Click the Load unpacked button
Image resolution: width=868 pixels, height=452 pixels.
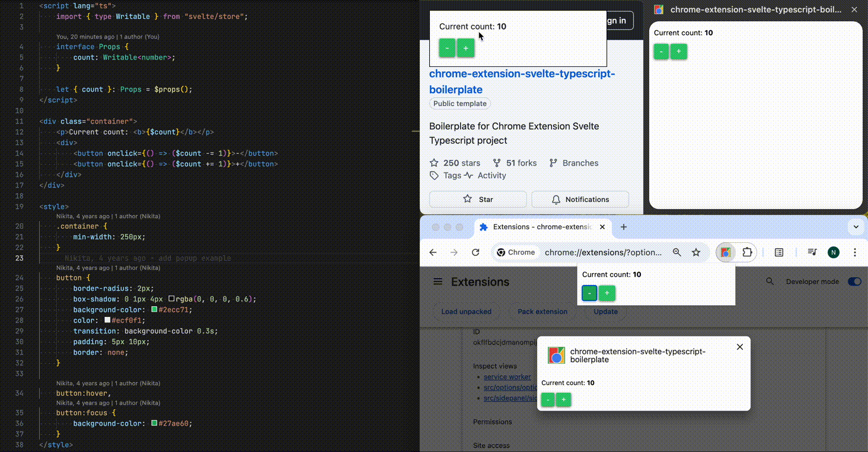(x=467, y=312)
